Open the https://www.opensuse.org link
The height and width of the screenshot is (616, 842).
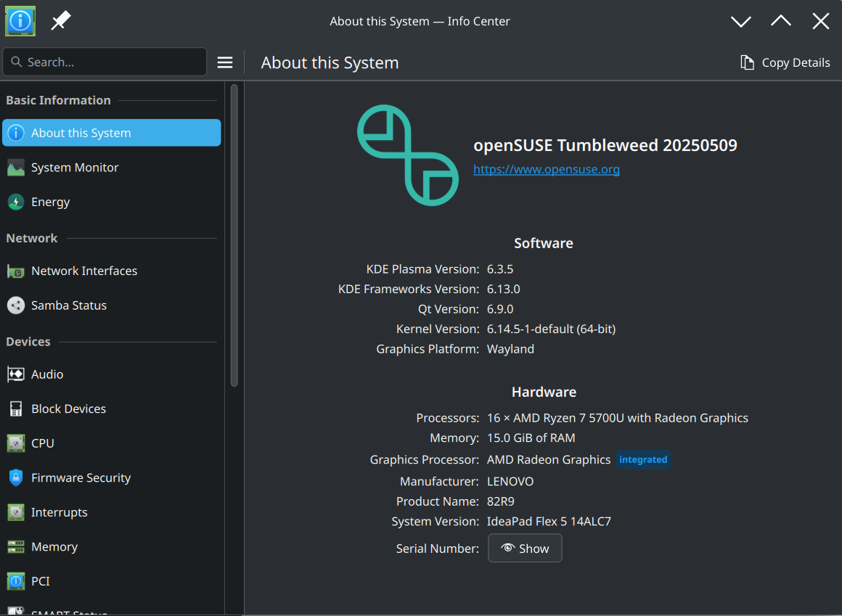tap(546, 170)
